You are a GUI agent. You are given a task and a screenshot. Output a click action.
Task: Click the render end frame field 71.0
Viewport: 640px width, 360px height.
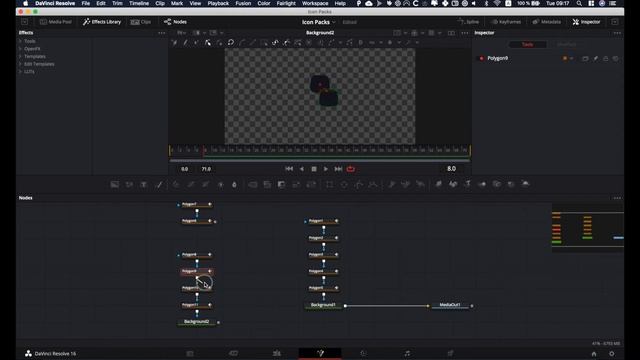point(206,169)
